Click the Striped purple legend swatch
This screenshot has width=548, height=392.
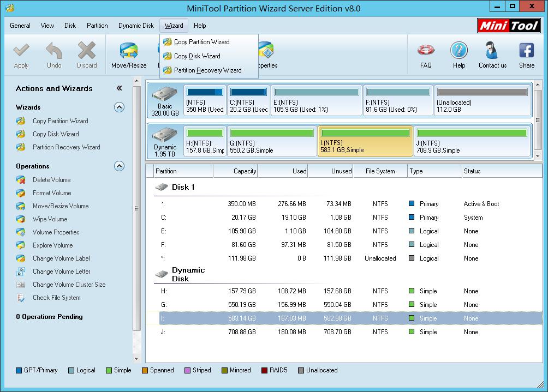(x=187, y=370)
